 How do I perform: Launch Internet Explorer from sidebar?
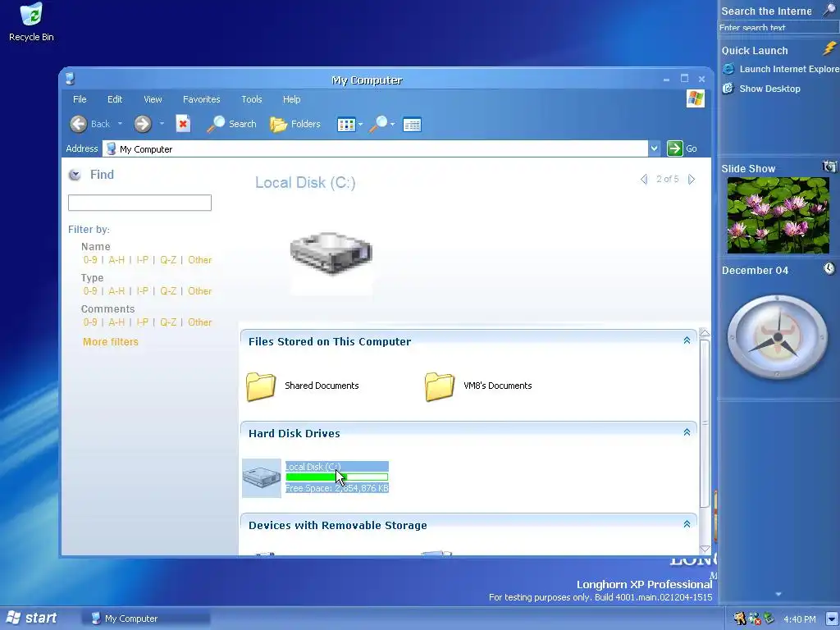780,69
